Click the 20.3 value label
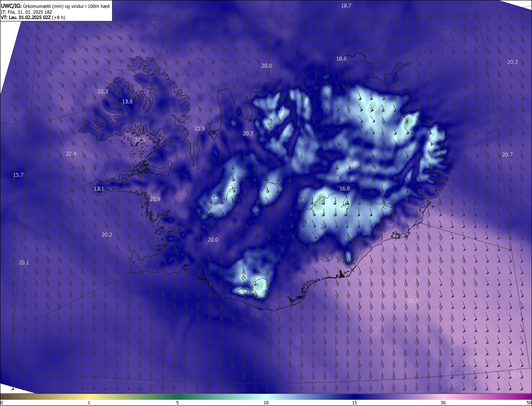This screenshot has width=532, height=406. click(x=512, y=62)
